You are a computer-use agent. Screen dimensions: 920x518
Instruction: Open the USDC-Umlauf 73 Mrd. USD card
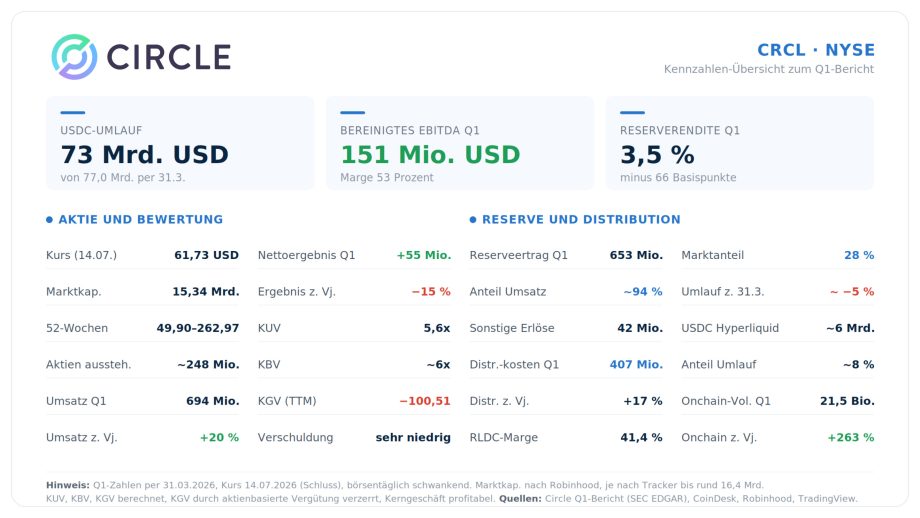click(x=180, y=143)
